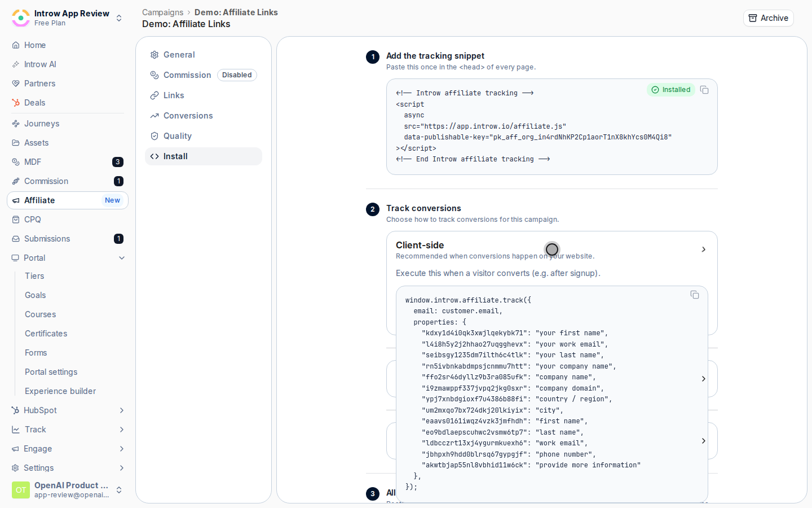
Task: Click the "Track conversions" step heading
Action: tap(423, 208)
